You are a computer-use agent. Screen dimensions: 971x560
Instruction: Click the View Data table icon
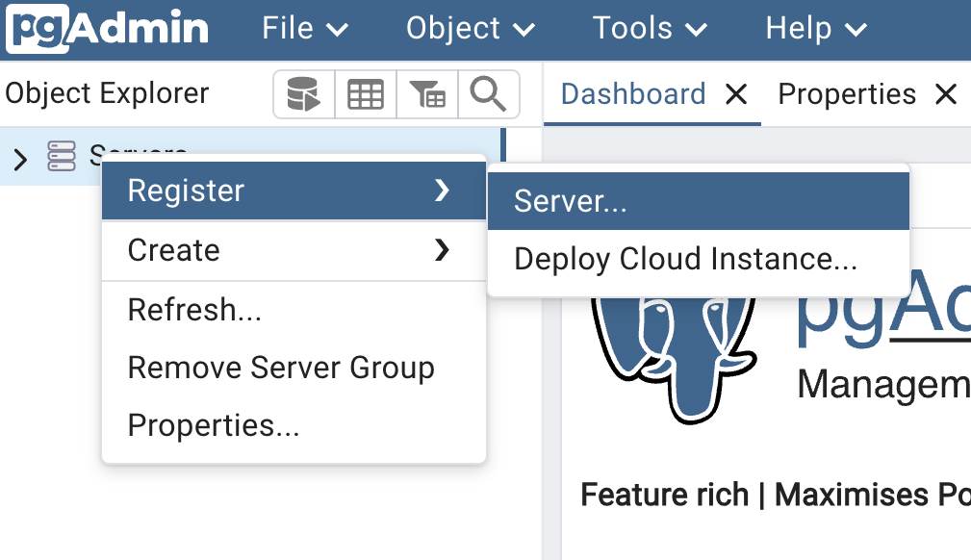tap(366, 94)
